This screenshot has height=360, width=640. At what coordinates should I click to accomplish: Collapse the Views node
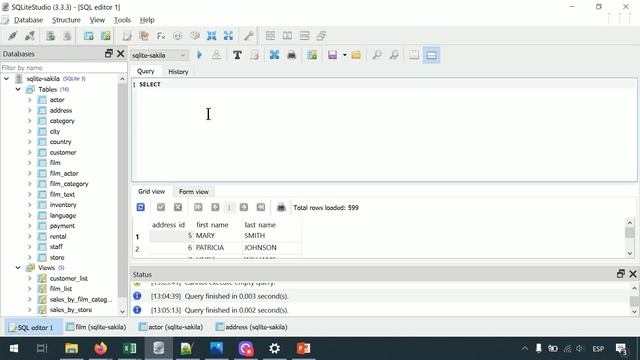[18, 268]
